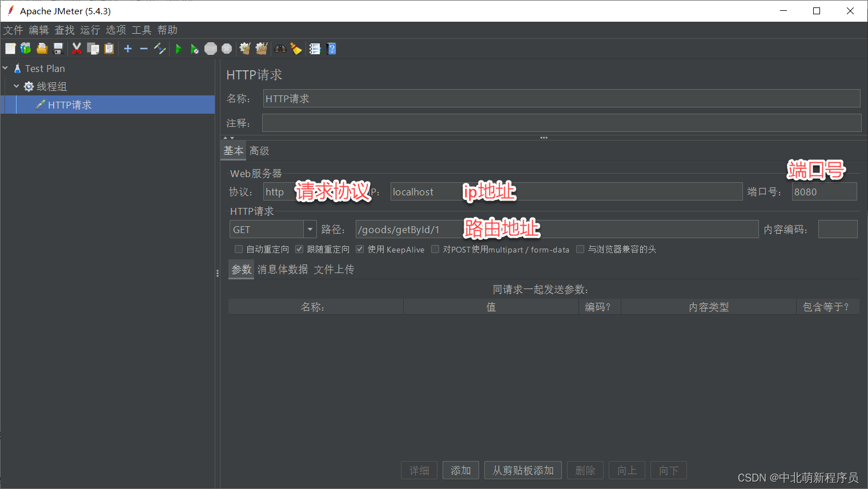This screenshot has width=868, height=489.
Task: Select the 消息体数据 tab
Action: click(x=283, y=270)
